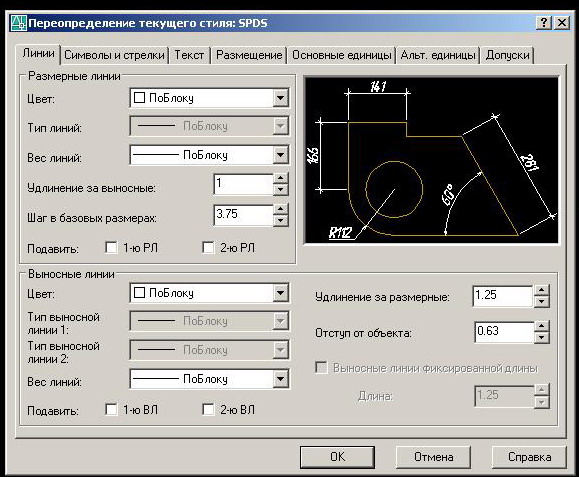The image size is (579, 477).
Task: Click the OK button
Action: [337, 457]
